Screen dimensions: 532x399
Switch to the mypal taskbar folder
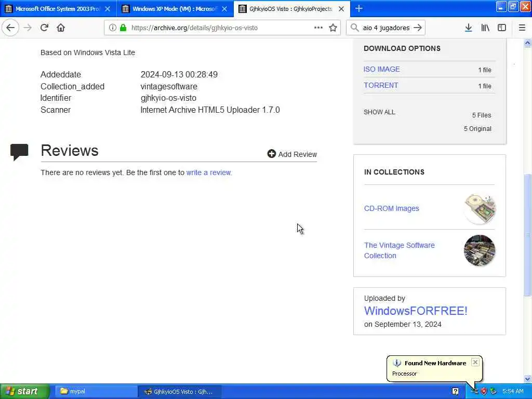coord(96,391)
